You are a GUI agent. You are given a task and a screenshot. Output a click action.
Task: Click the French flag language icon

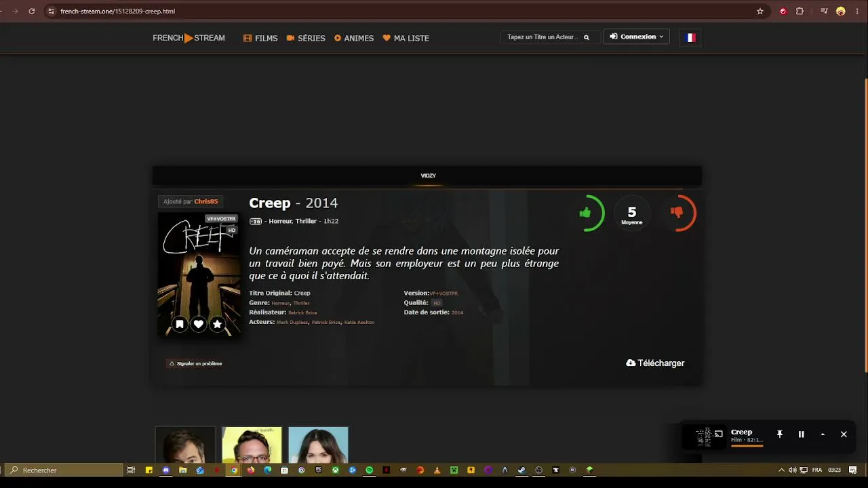690,37
